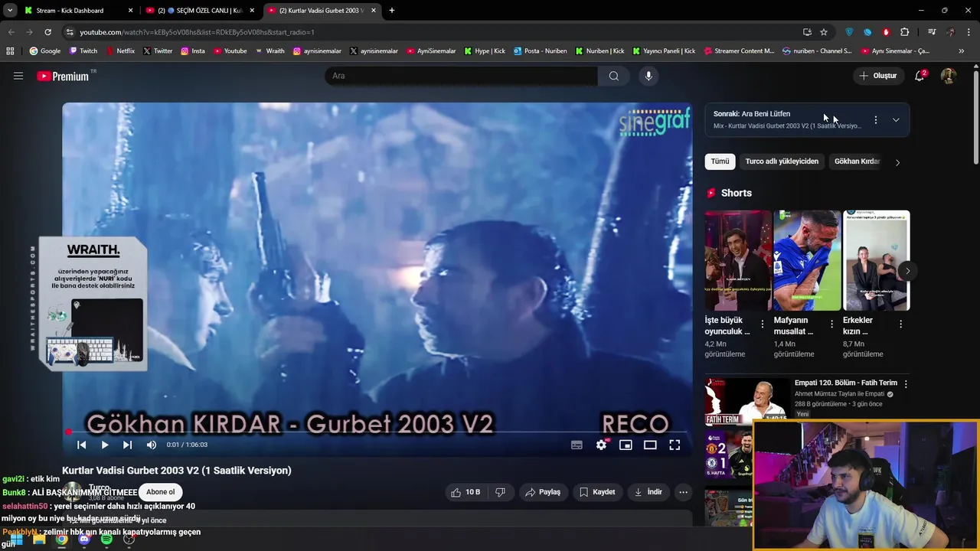The image size is (980, 551).
Task: Open playlist panel three-dot menu
Action: click(876, 120)
